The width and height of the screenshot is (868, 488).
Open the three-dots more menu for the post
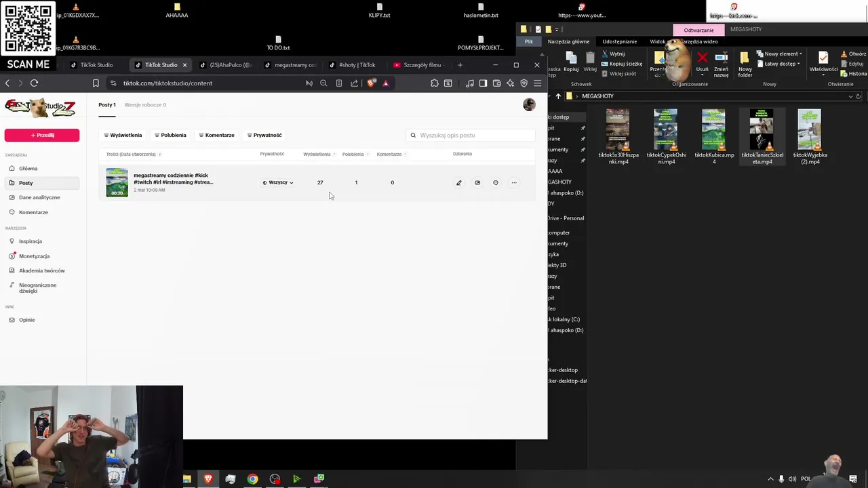[514, 182]
